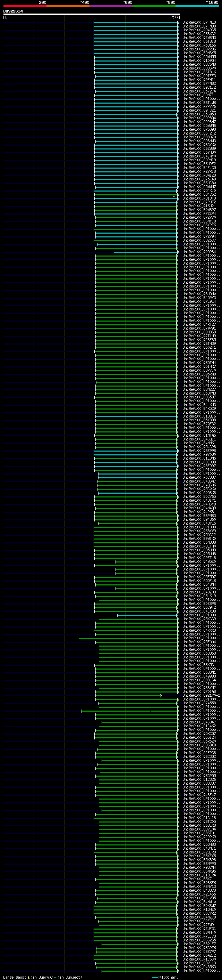222x980 pixels.
Task: Select the UniRef100_C5WWN7 label
Action: [199, 187]
